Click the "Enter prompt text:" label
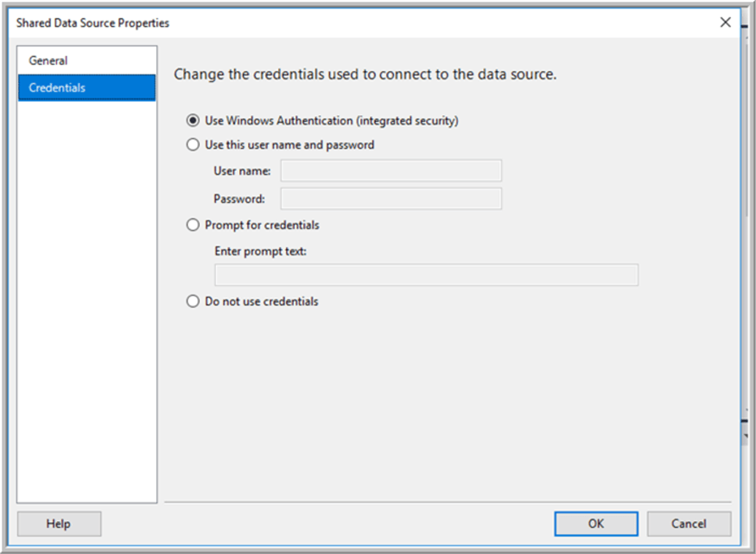 point(260,252)
